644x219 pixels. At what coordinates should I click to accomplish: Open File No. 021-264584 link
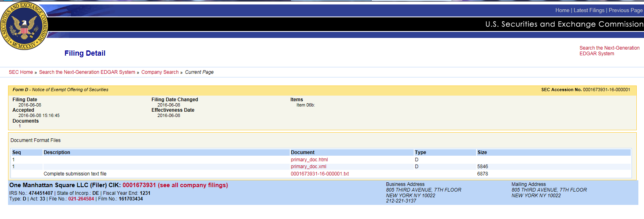click(x=81, y=199)
